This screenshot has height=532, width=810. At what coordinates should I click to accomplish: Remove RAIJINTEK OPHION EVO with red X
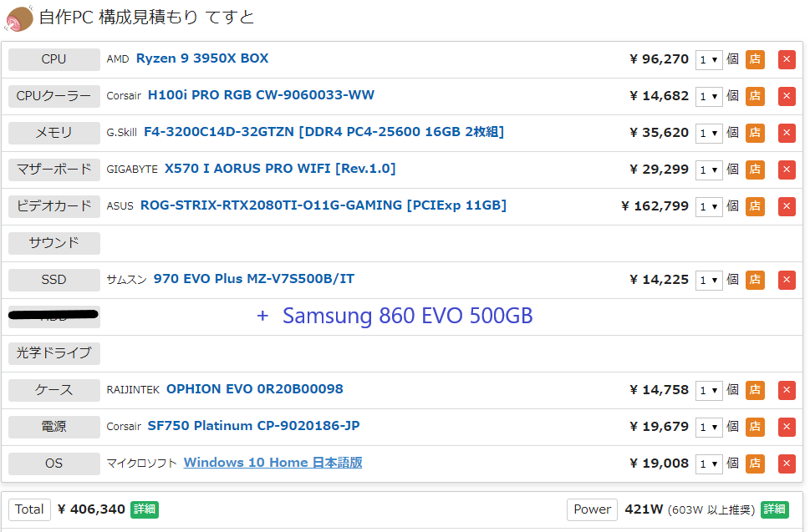point(787,390)
